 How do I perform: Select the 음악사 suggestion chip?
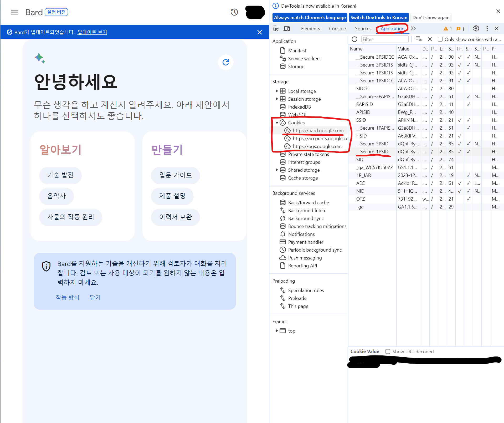point(56,196)
